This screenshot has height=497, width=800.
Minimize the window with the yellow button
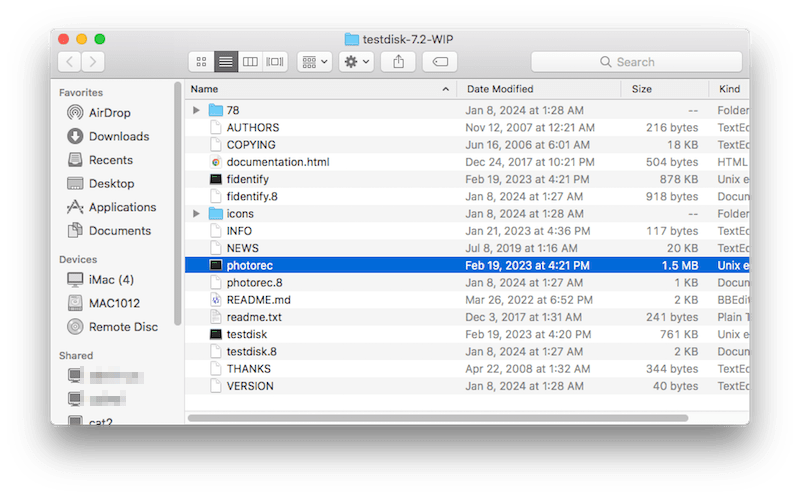[82, 39]
